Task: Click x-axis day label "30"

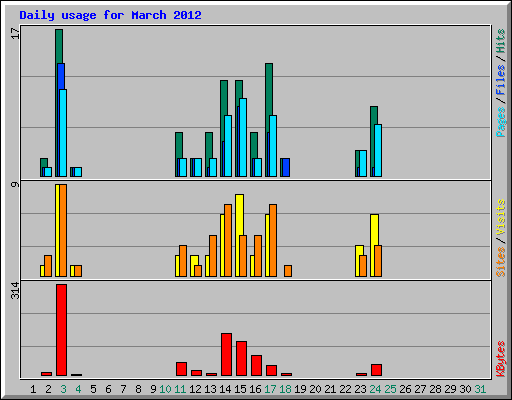Action: 465,389
